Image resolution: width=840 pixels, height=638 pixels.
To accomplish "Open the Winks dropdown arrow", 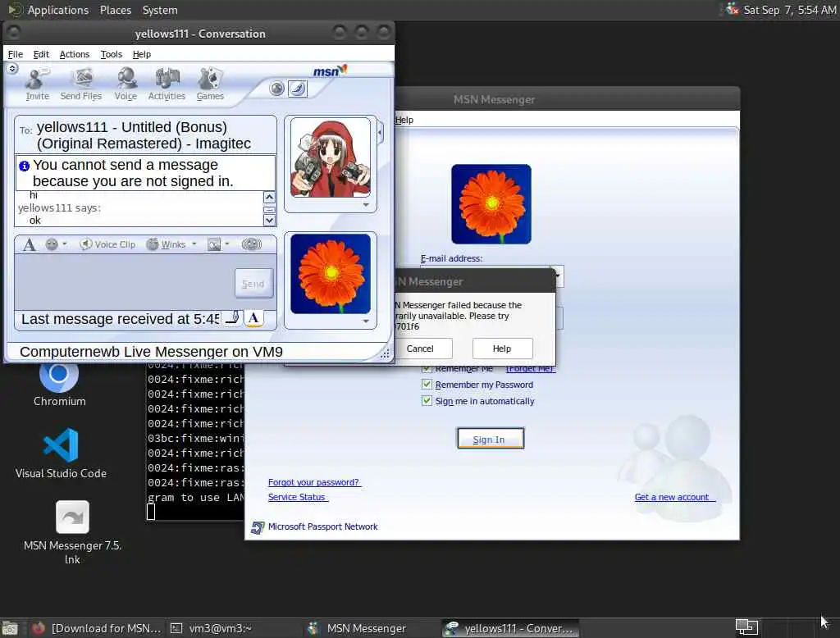I will (x=194, y=244).
